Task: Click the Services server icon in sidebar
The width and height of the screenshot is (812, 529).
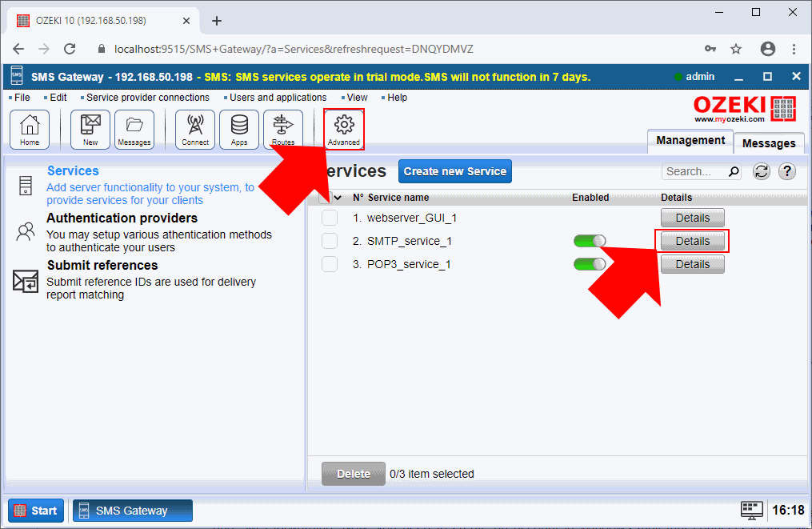Action: pyautogui.click(x=26, y=186)
